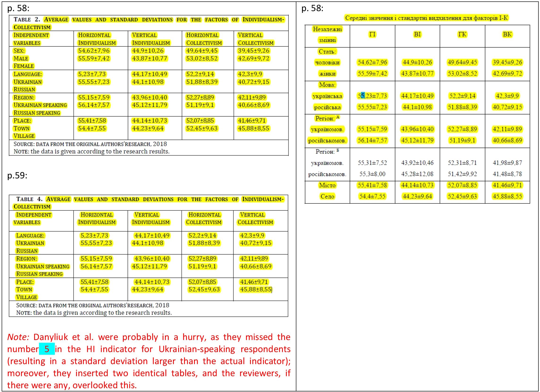Click the Source line under Table 4
540x392 pixels.
92,305
